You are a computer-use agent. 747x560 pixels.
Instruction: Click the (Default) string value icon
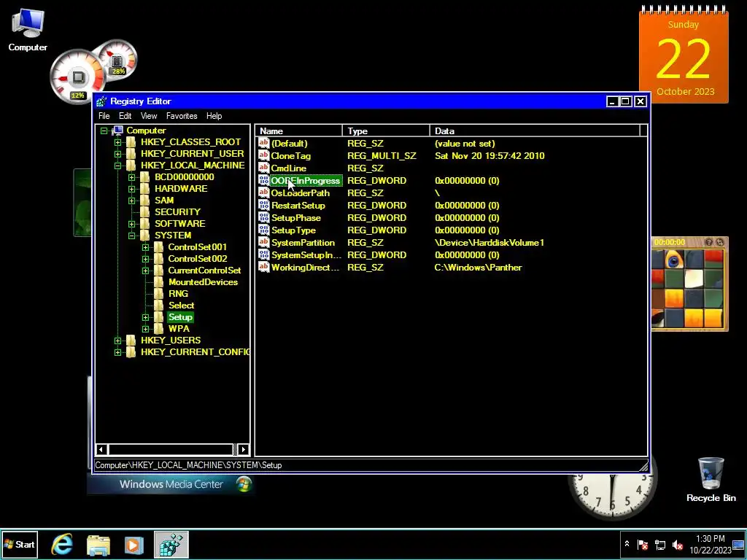263,143
